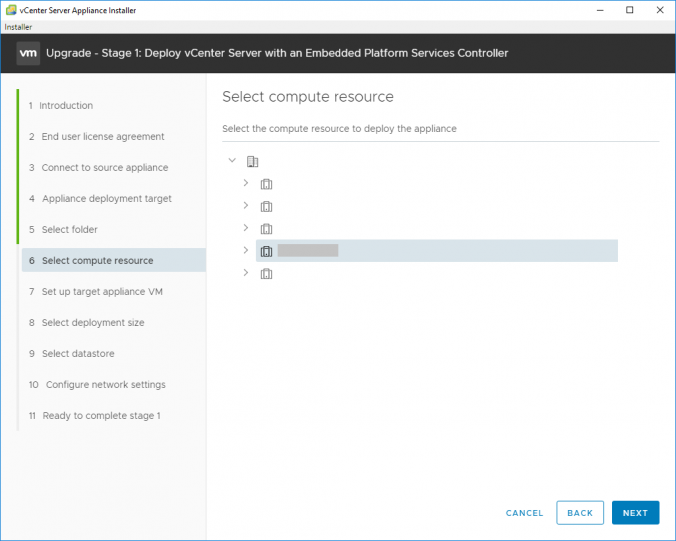Go to step 3 Connect to source appliance

tap(99, 168)
